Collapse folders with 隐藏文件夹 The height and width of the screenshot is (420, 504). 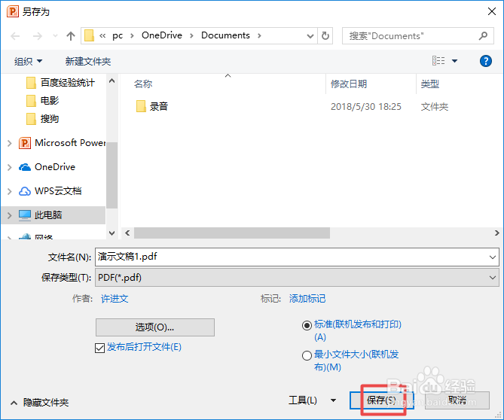tap(39, 403)
